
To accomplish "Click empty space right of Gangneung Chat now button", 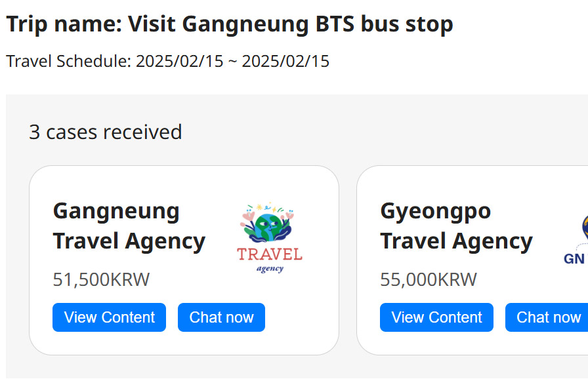I will coord(299,317).
